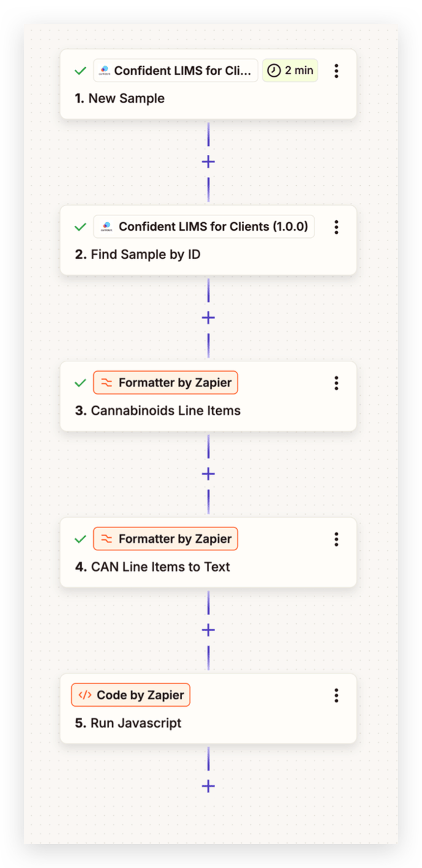422x868 pixels.
Task: Add a step after Run Javascript using the plus icon
Action: pyautogui.click(x=209, y=786)
